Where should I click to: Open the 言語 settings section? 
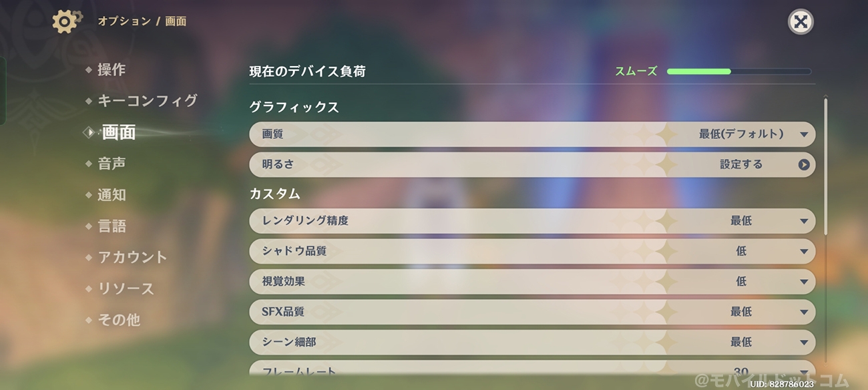point(111,226)
